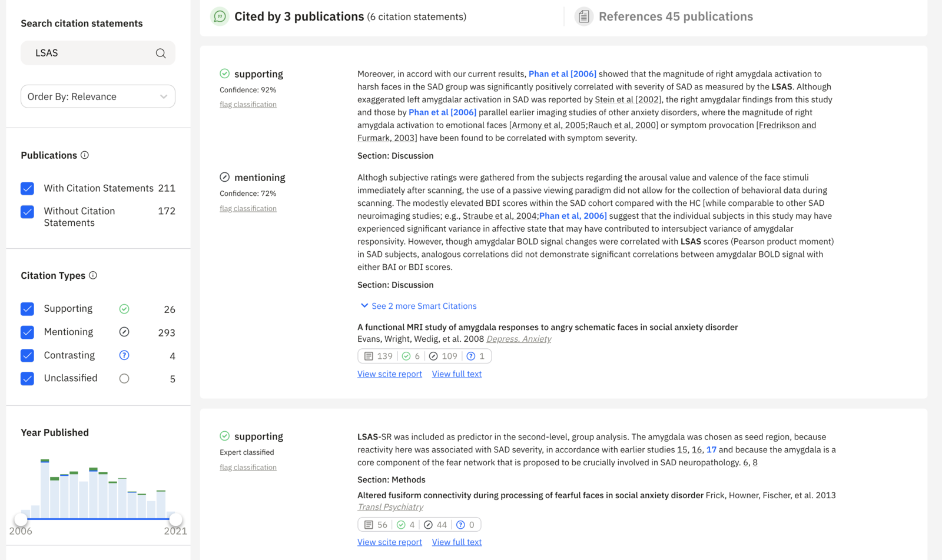The height and width of the screenshot is (560, 942).
Task: Click the empty circle icon next to Unclassified
Action: (124, 378)
